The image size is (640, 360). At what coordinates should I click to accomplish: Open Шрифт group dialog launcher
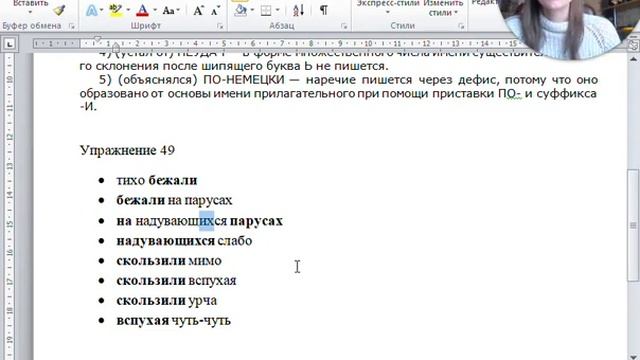click(x=220, y=26)
